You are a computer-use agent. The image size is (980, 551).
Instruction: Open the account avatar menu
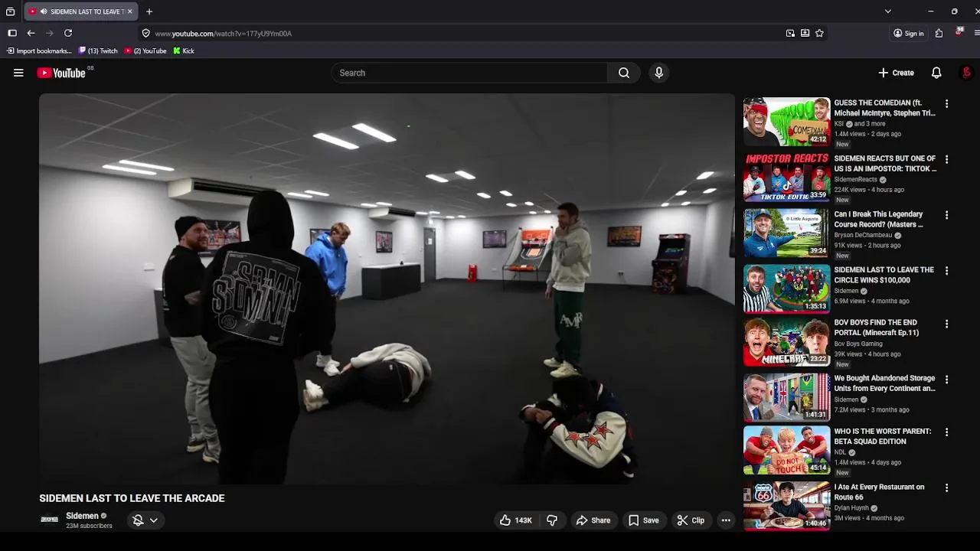pos(966,73)
